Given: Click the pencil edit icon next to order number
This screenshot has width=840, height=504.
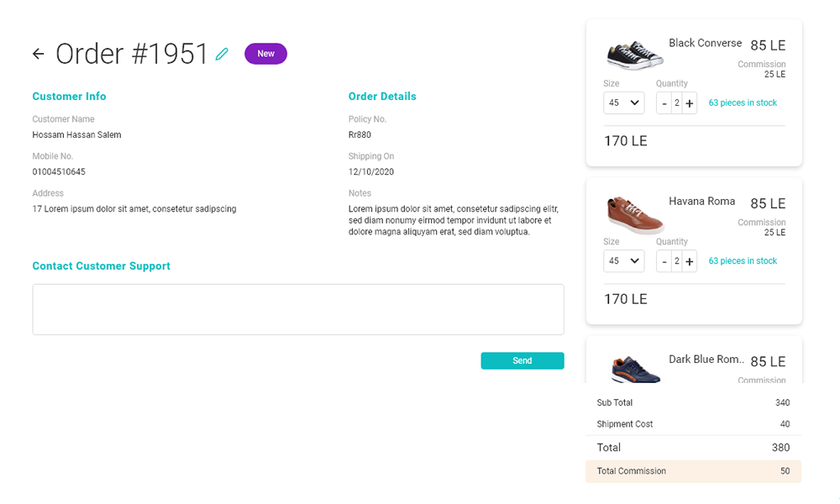Looking at the screenshot, I should click(222, 54).
